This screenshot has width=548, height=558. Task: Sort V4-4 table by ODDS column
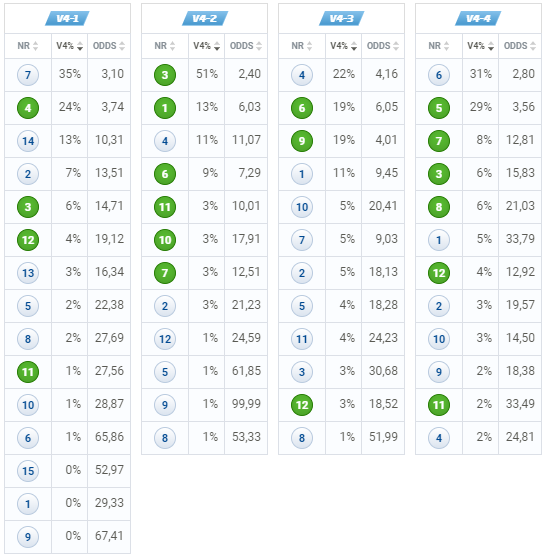pos(520,46)
